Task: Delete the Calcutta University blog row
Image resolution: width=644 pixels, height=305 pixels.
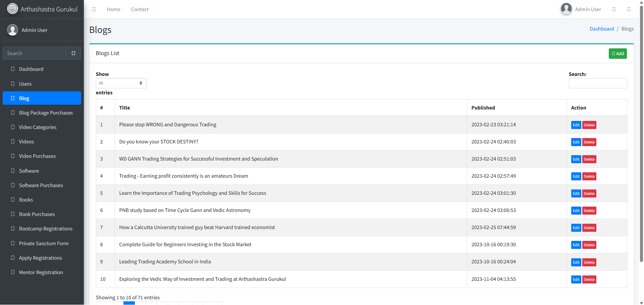Action: point(589,228)
